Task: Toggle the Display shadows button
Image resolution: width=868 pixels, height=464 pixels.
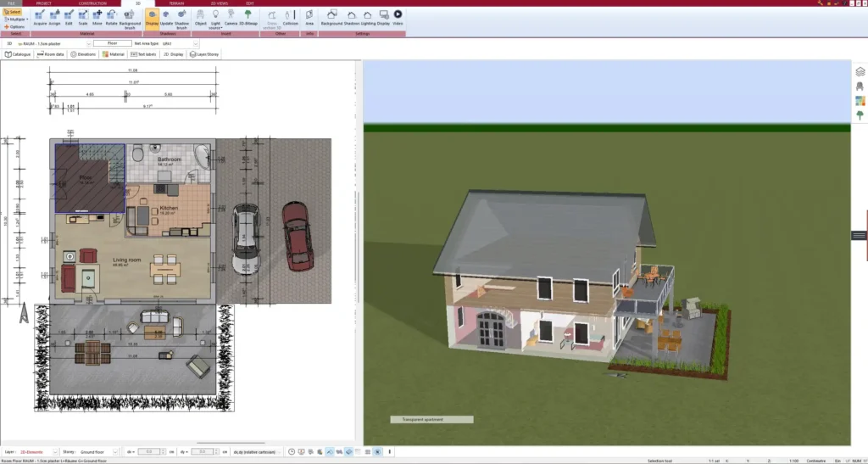Action: coord(151,18)
